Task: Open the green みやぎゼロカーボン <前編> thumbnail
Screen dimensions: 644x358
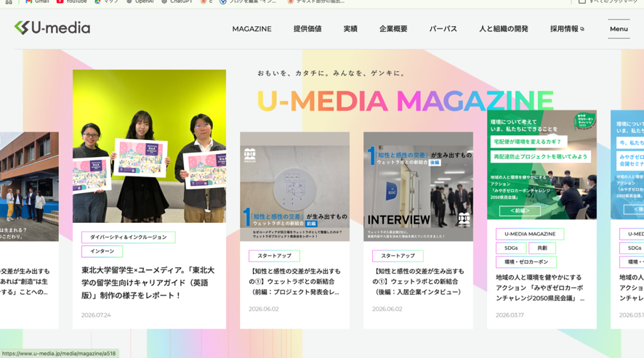Action: click(542, 165)
